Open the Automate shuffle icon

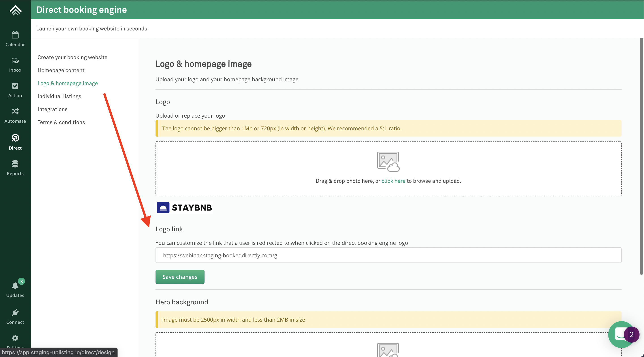pos(15,111)
